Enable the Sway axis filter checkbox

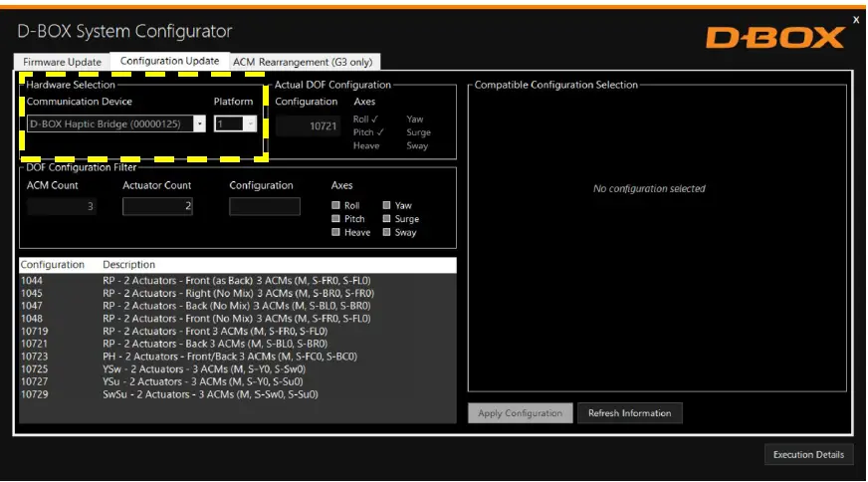pos(386,232)
